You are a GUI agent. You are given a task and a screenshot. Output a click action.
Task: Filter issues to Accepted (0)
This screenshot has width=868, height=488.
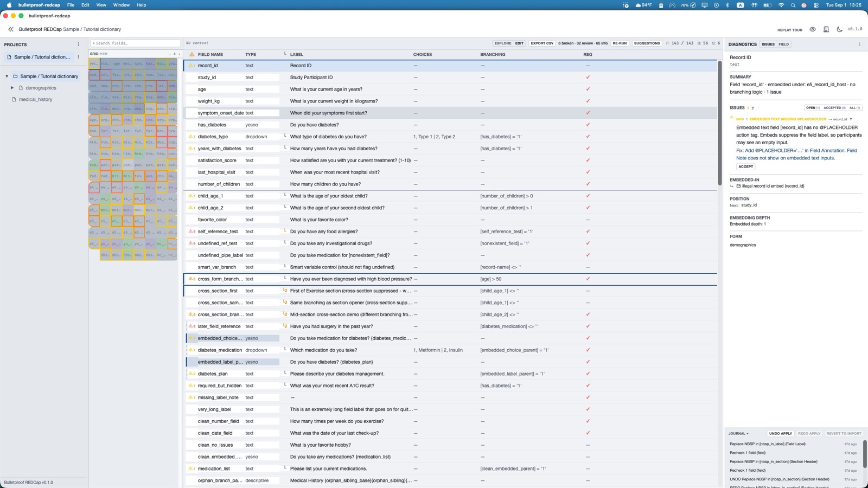tap(834, 108)
